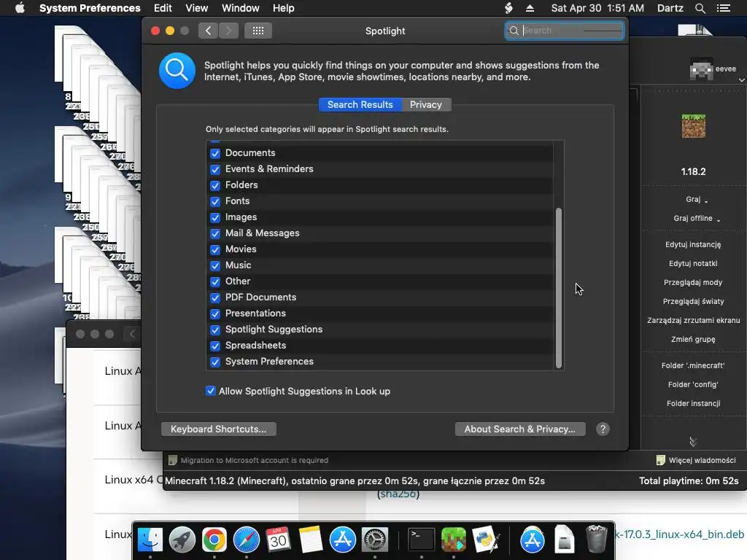
Task: Open the View menu
Action: click(x=196, y=8)
